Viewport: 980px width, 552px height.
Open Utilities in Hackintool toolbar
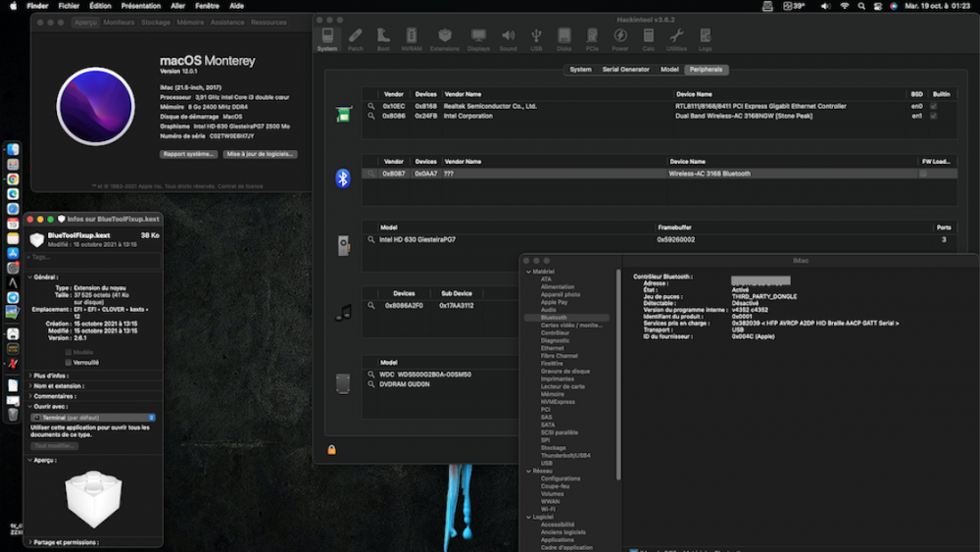click(676, 39)
